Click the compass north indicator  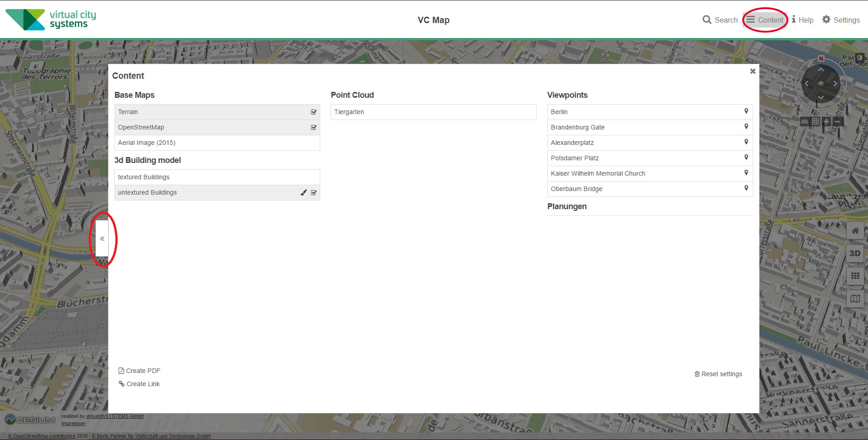pos(821,59)
